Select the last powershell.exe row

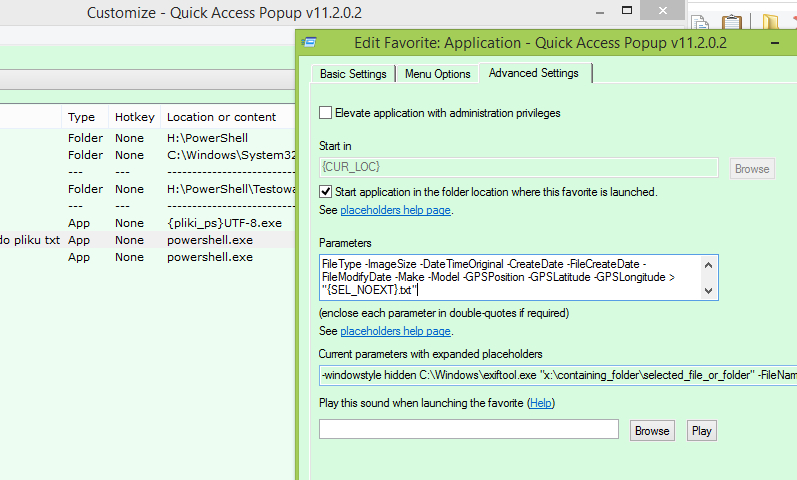click(x=147, y=257)
